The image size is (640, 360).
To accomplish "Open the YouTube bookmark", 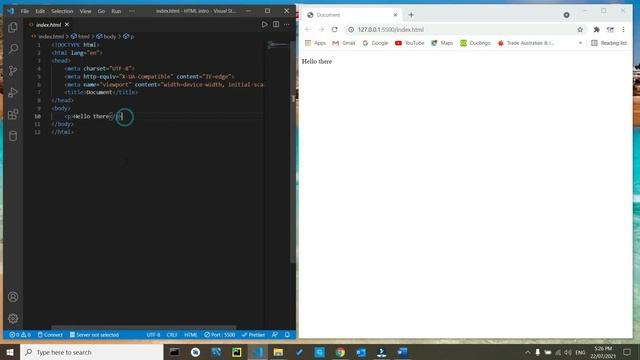I will (x=409, y=43).
